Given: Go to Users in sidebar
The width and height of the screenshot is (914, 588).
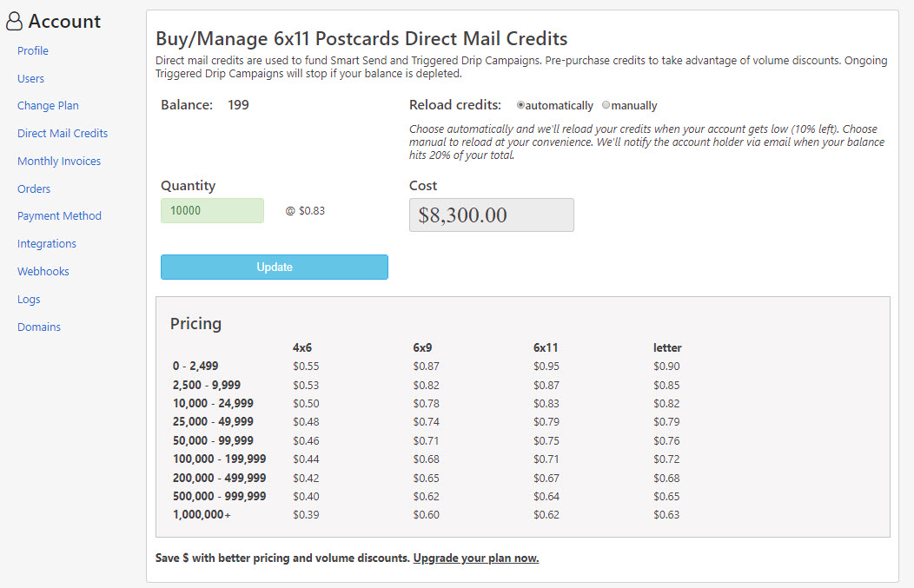Looking at the screenshot, I should point(30,79).
